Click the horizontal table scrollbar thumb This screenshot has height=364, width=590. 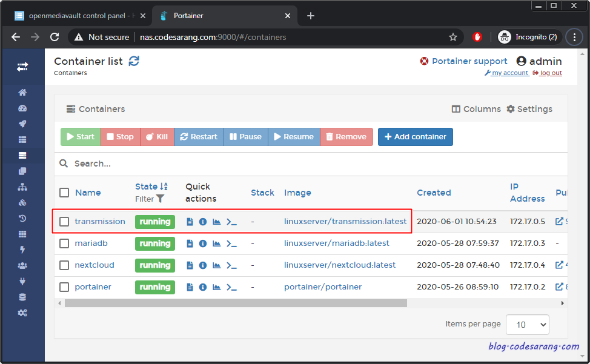pos(236,303)
